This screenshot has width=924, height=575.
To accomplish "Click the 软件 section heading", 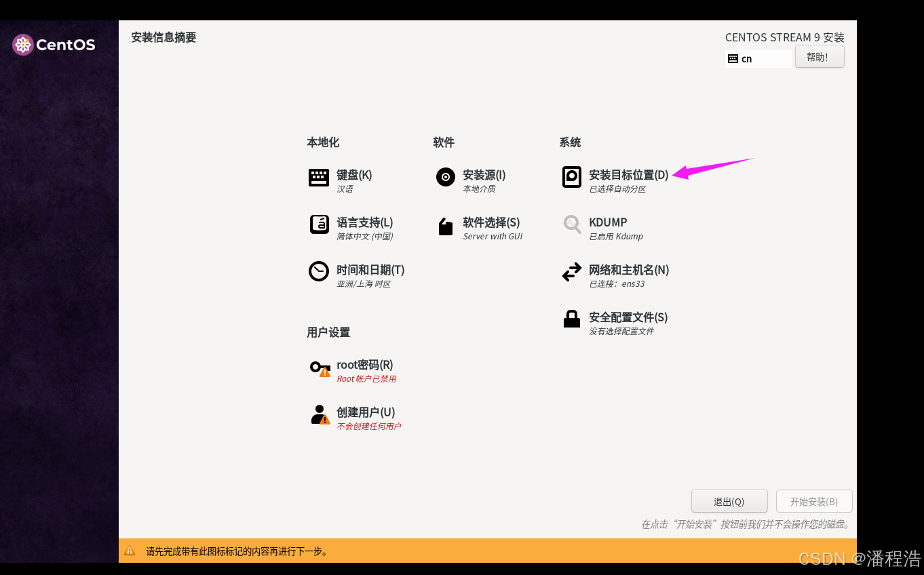I will (444, 142).
